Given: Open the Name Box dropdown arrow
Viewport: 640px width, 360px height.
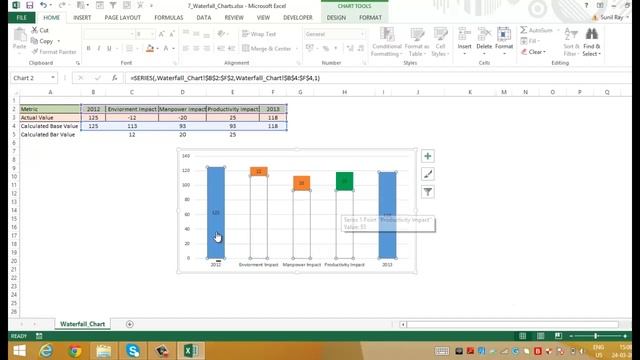Looking at the screenshot, I should (x=53, y=78).
